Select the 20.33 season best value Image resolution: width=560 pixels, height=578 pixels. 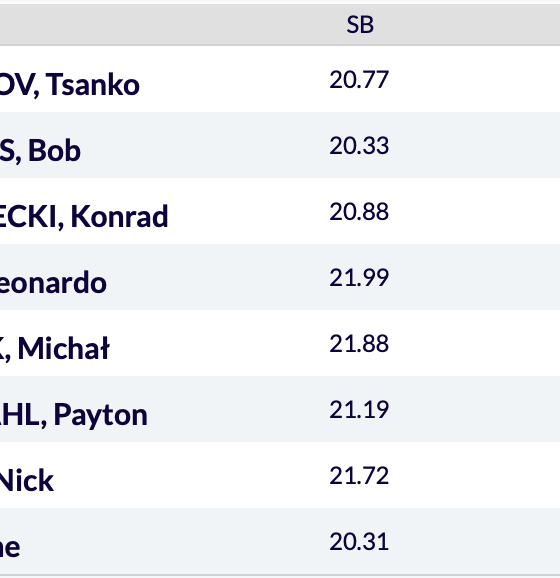(x=359, y=146)
